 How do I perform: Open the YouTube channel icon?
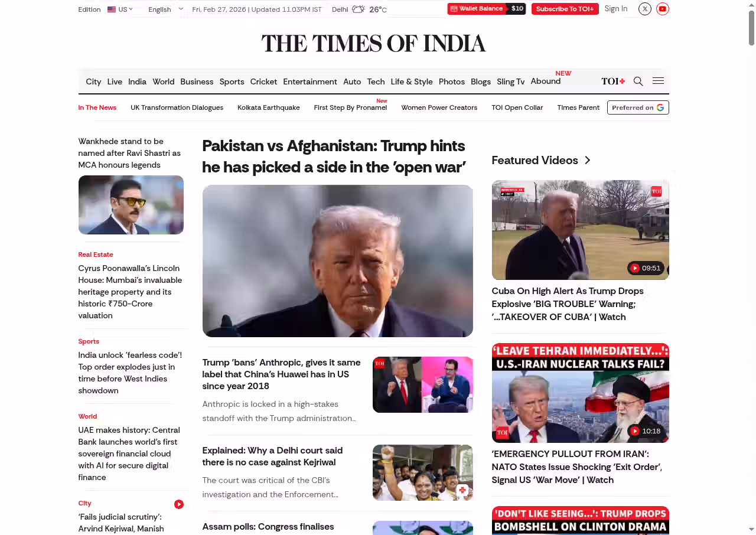[x=663, y=9]
